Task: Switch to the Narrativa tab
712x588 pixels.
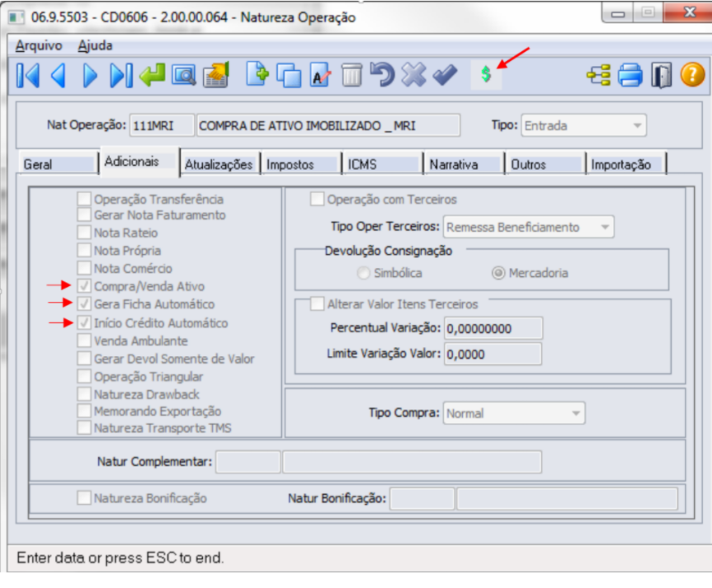Action: [464, 164]
